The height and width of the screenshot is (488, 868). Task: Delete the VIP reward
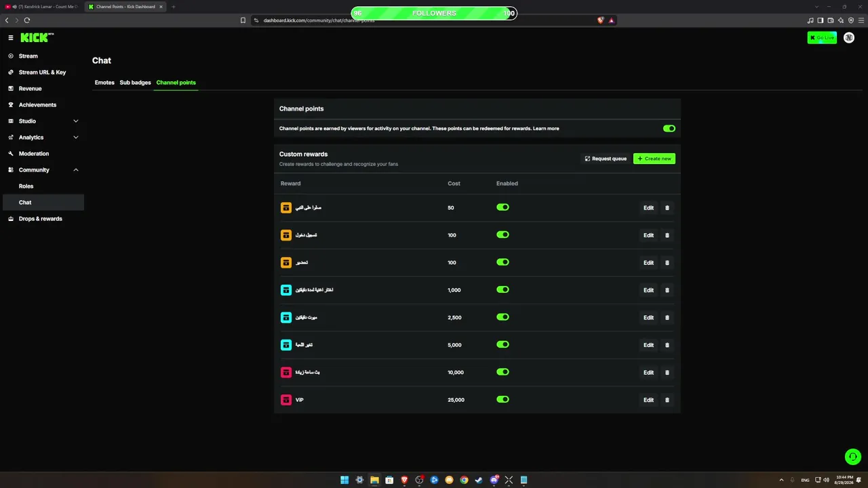(667, 400)
